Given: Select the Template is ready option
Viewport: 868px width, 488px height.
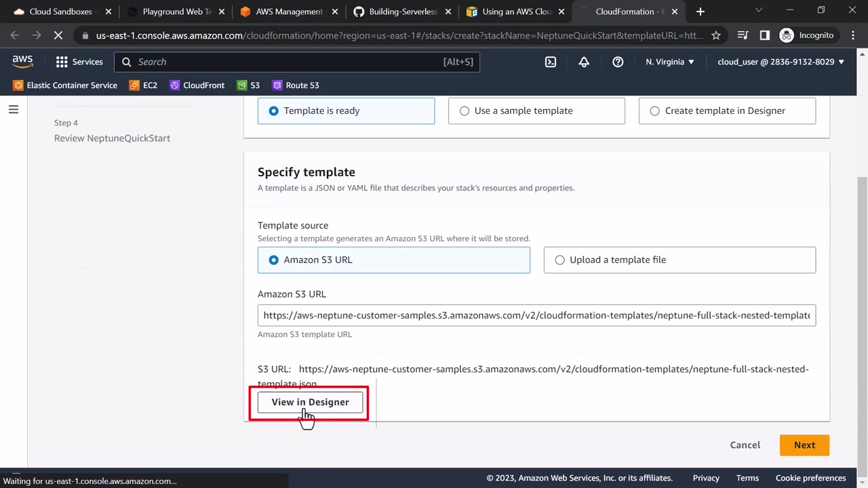Looking at the screenshot, I should (346, 110).
